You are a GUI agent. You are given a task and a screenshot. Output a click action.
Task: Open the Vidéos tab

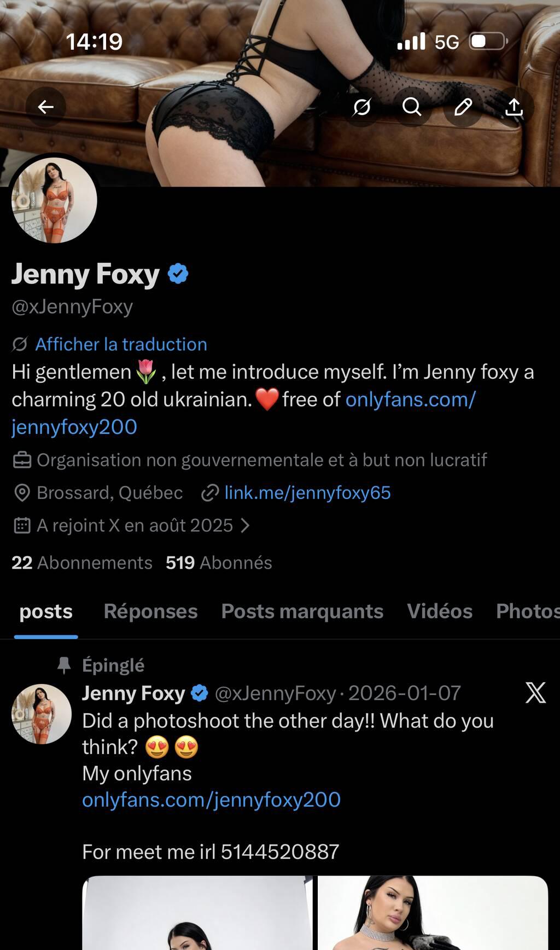tap(439, 611)
